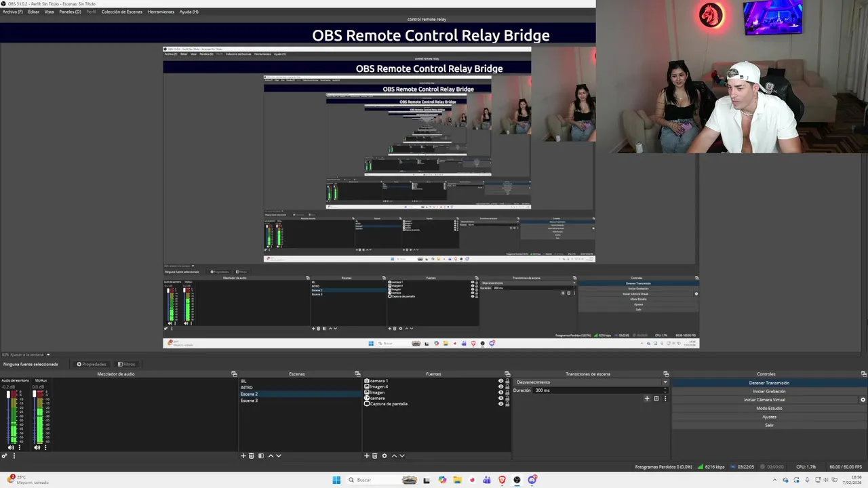Click Detener Transmisión button

point(769,383)
